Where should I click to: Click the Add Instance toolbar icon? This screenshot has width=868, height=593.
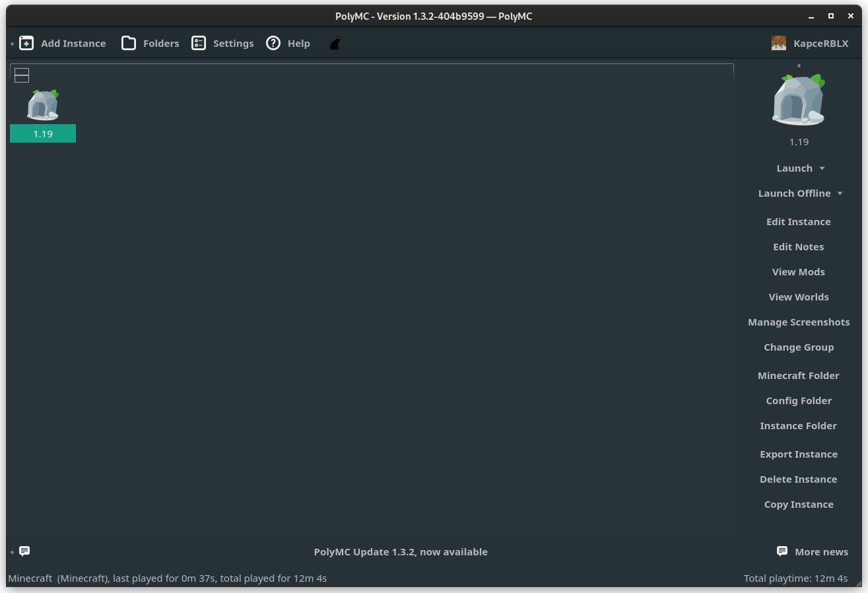tap(26, 42)
